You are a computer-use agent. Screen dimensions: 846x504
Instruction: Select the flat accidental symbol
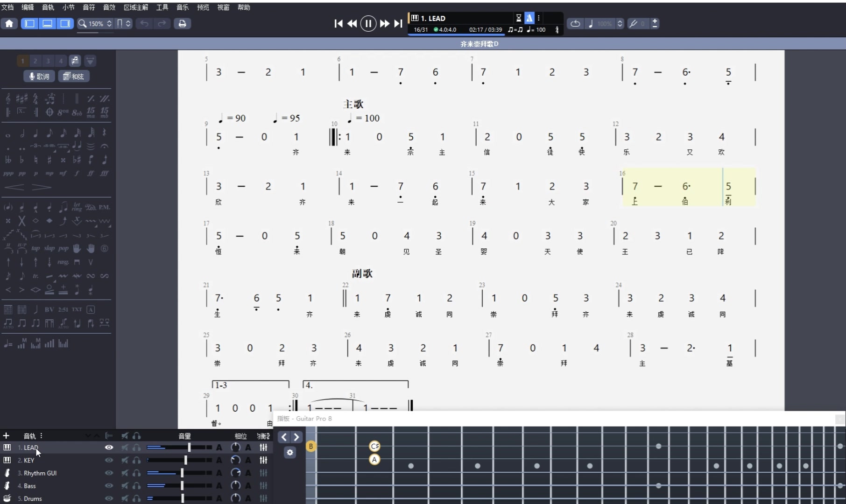(22, 160)
